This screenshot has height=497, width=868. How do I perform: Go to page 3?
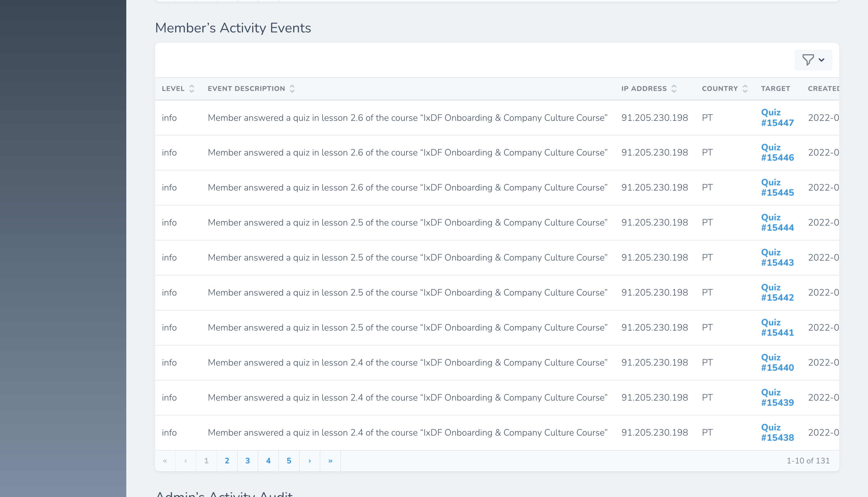pyautogui.click(x=247, y=461)
